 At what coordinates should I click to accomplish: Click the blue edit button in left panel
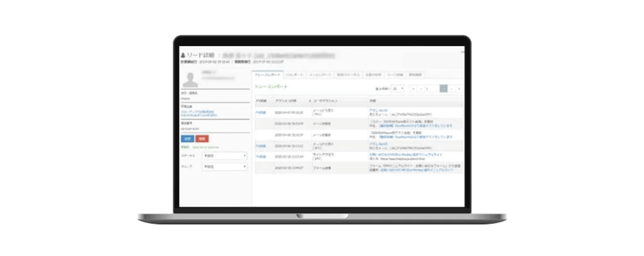187,139
